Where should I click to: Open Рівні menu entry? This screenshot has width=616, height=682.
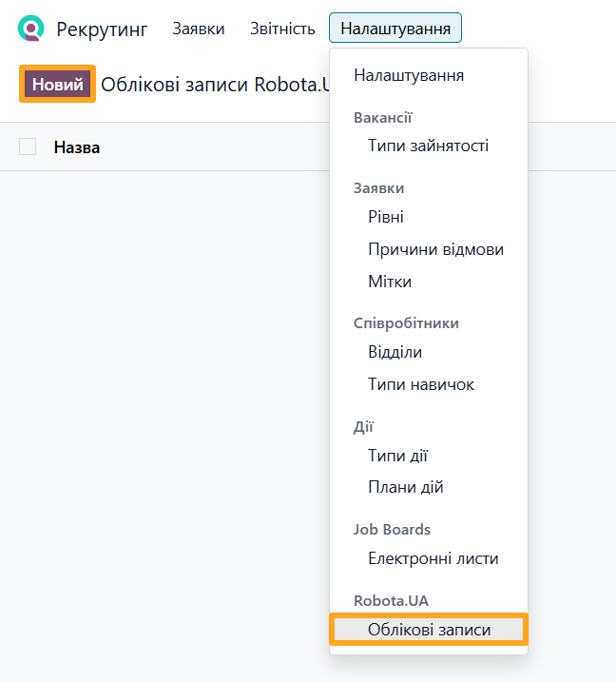[x=429, y=217]
